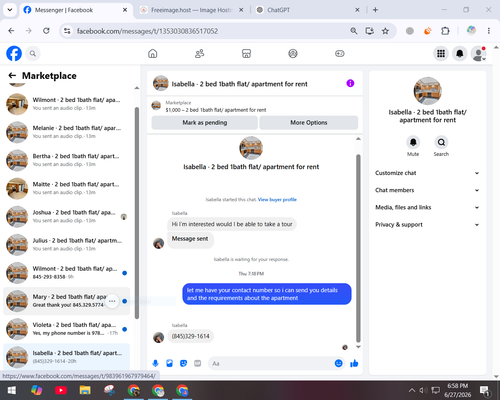Open View buyer profile link
The height and width of the screenshot is (400, 500).
pyautogui.click(x=277, y=200)
